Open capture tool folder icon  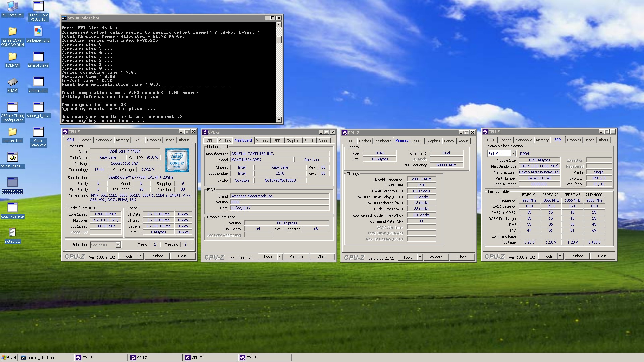(12, 135)
